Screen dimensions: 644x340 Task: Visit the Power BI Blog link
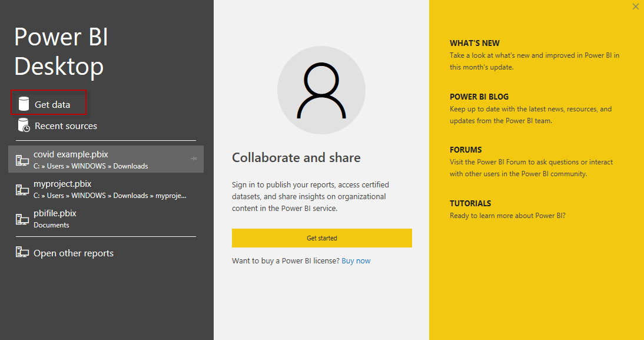[479, 97]
